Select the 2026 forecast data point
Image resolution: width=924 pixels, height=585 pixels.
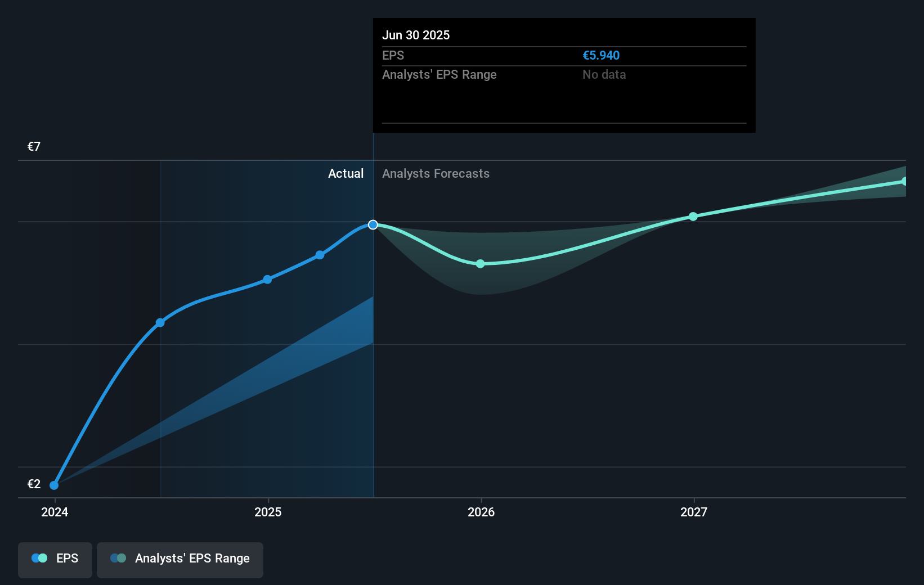[480, 263]
